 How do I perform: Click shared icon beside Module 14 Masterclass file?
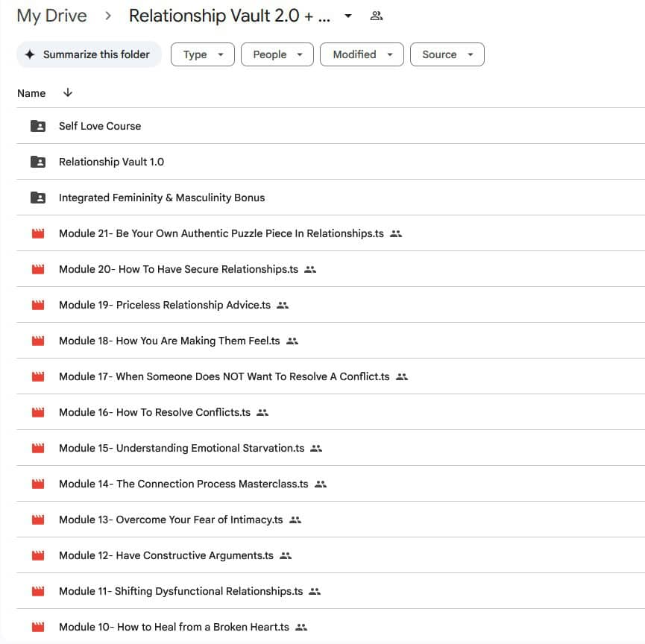coord(321,484)
